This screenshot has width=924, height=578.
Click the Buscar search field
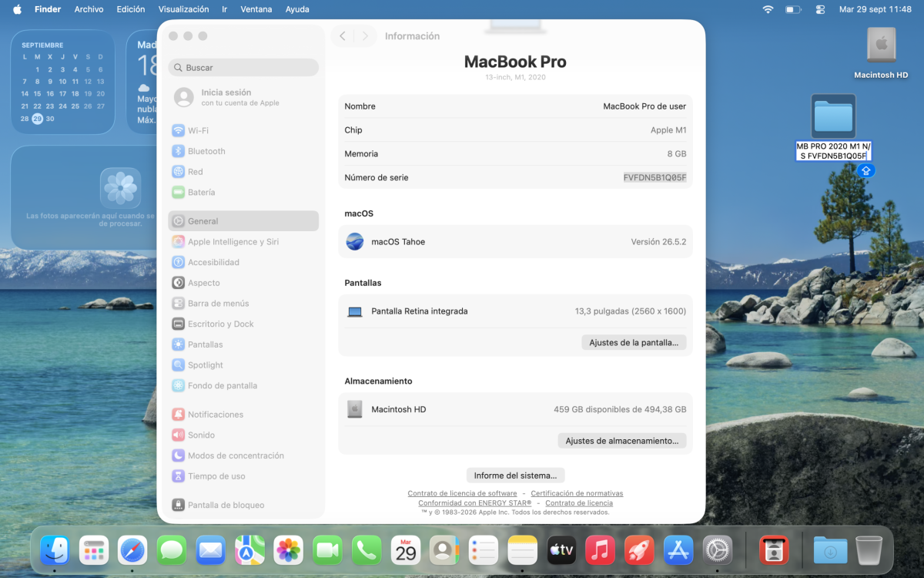point(243,68)
